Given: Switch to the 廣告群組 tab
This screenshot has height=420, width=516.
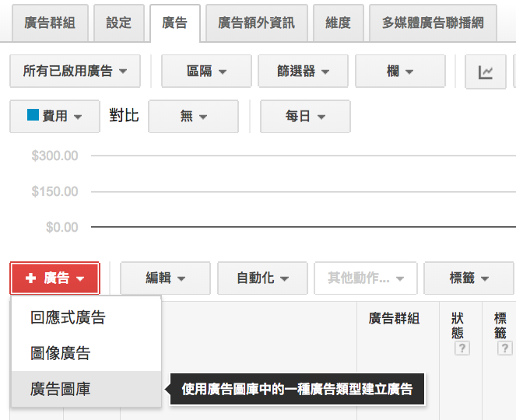Looking at the screenshot, I should [x=47, y=23].
